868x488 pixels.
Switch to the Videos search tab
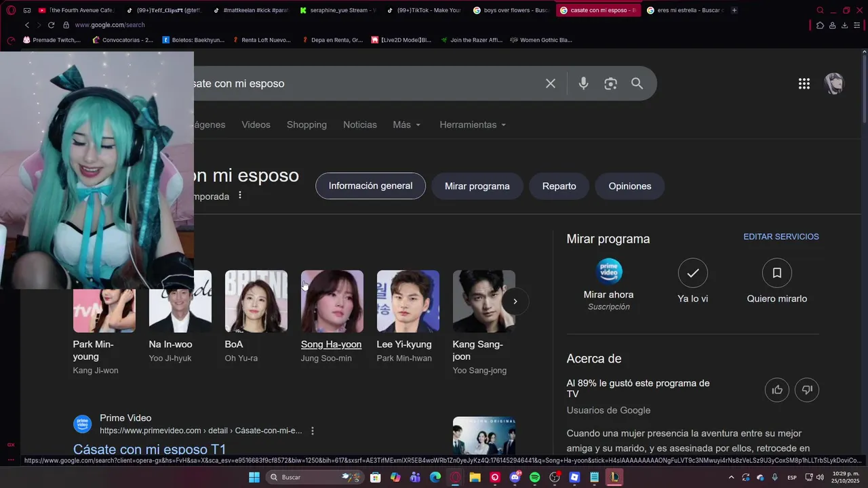pyautogui.click(x=256, y=125)
